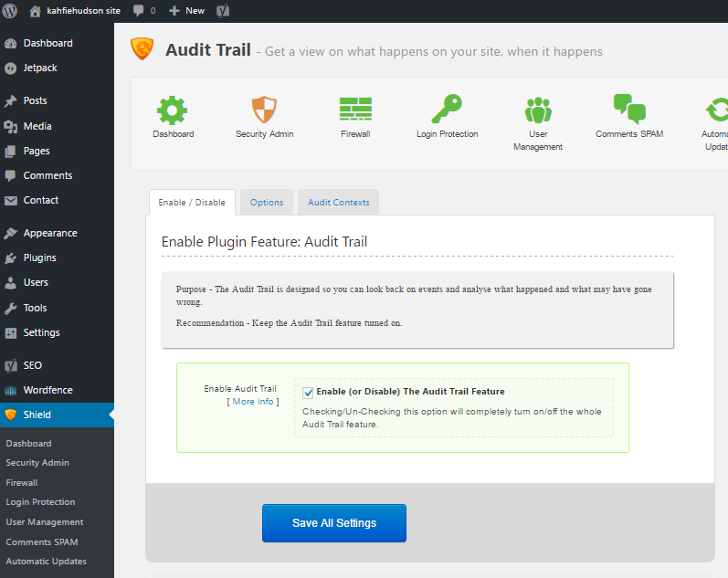Open the Contact menu item
Image resolution: width=728 pixels, height=578 pixels.
(57, 200)
